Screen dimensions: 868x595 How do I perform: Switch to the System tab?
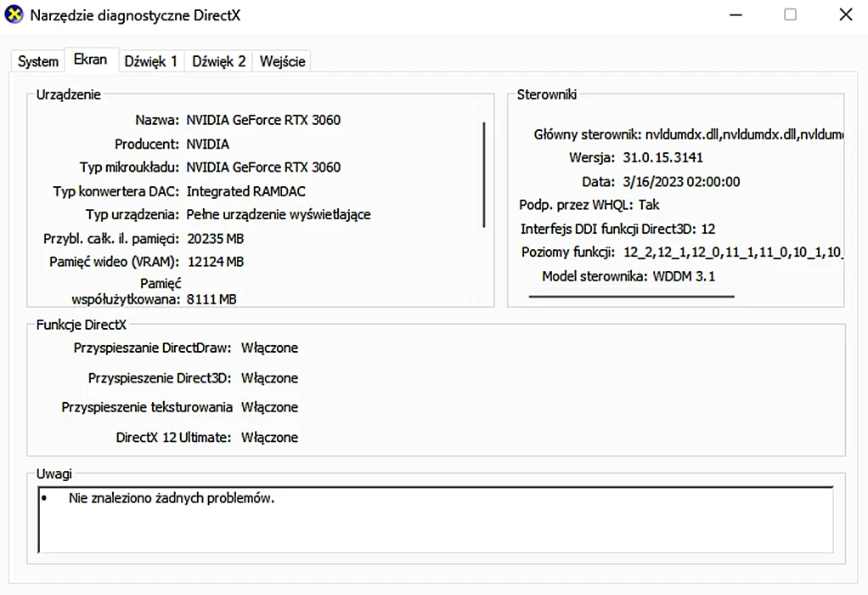tap(37, 60)
